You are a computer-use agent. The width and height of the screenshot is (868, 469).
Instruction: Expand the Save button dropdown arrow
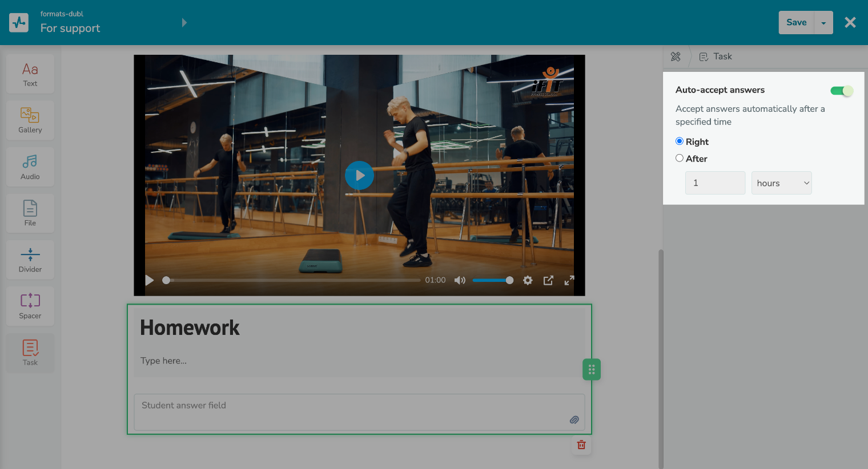[x=823, y=23]
